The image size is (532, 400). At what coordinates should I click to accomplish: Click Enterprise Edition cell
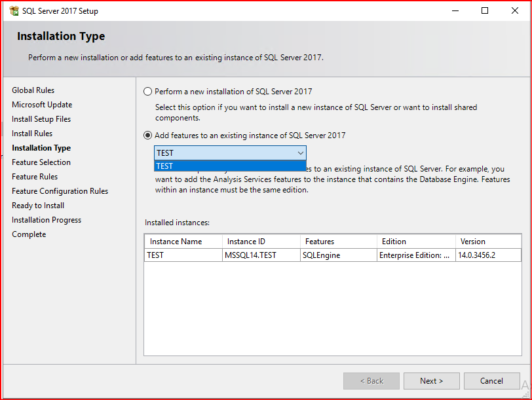(416, 255)
